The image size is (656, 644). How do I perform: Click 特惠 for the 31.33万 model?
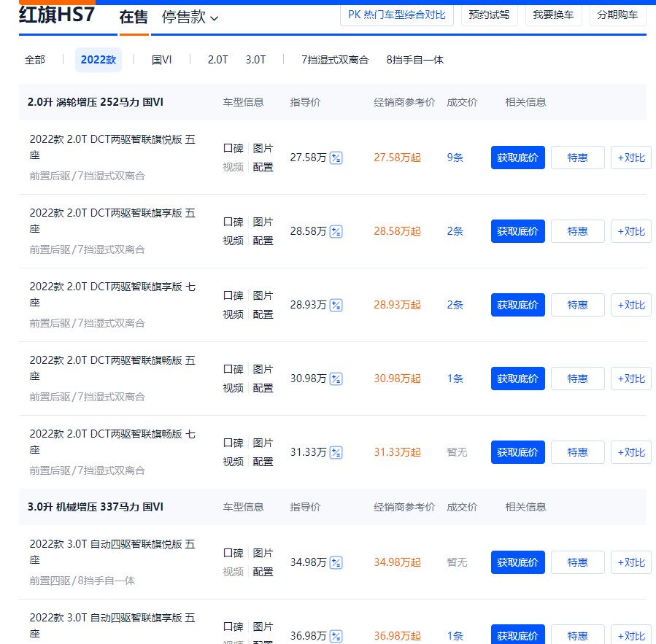[x=577, y=452]
